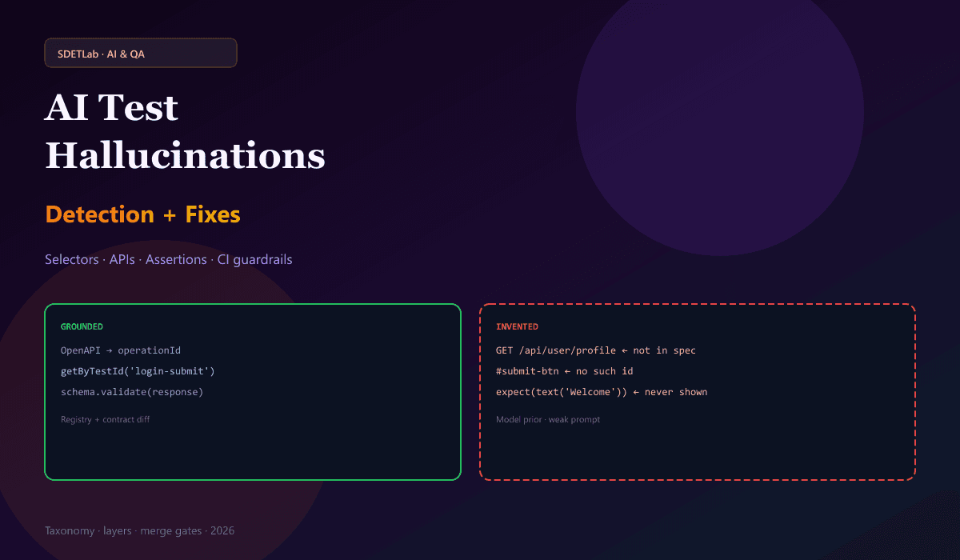Select the GET /api/user/profile line
Image resolution: width=960 pixels, height=560 pixels.
596,350
